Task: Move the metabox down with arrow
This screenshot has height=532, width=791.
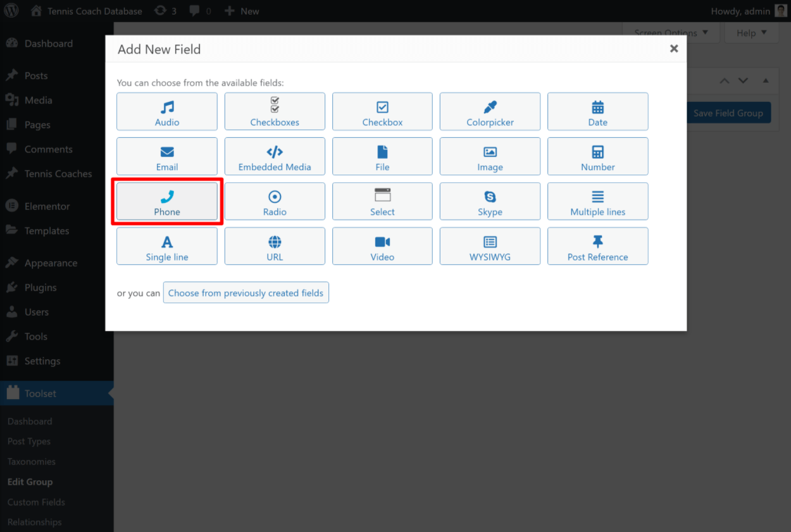Action: tap(744, 81)
